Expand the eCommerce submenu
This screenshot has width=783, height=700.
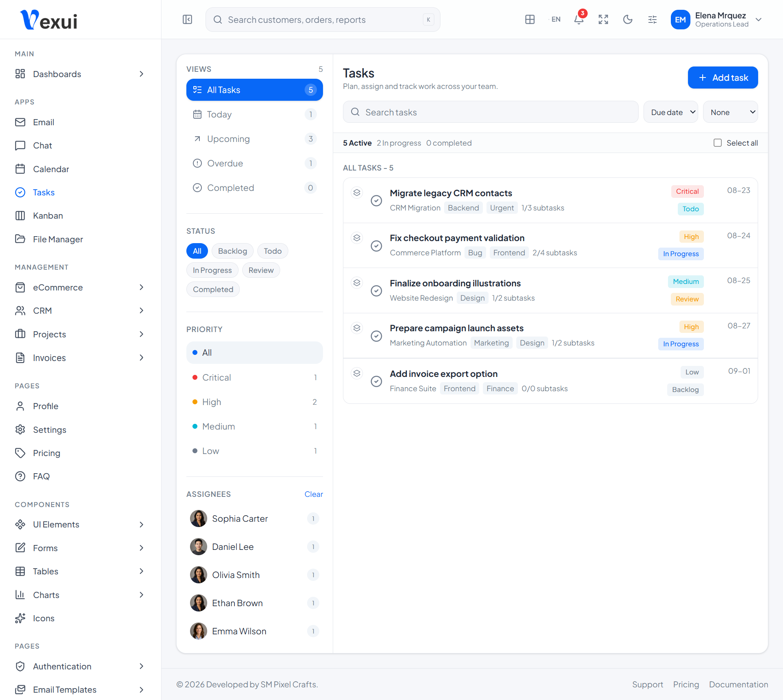81,288
